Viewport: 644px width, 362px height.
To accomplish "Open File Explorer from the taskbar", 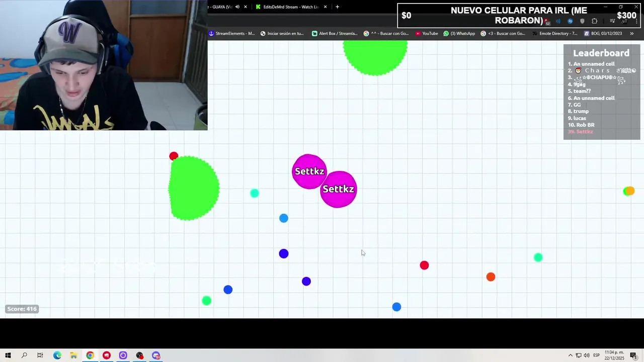I will (73, 355).
